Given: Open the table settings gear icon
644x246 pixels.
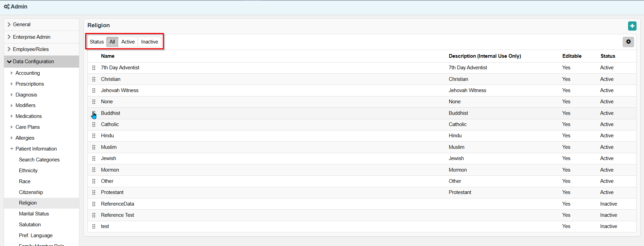Looking at the screenshot, I should [628, 42].
